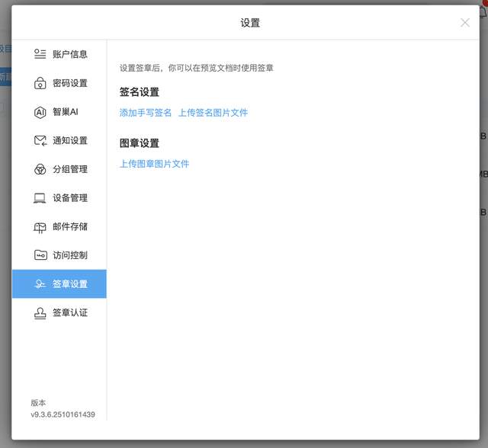
Task: Open the 上传签名图片文件 upload link
Action: click(x=213, y=113)
